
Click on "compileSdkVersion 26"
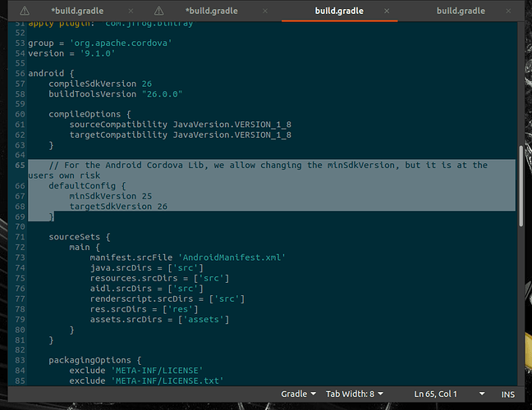100,84
